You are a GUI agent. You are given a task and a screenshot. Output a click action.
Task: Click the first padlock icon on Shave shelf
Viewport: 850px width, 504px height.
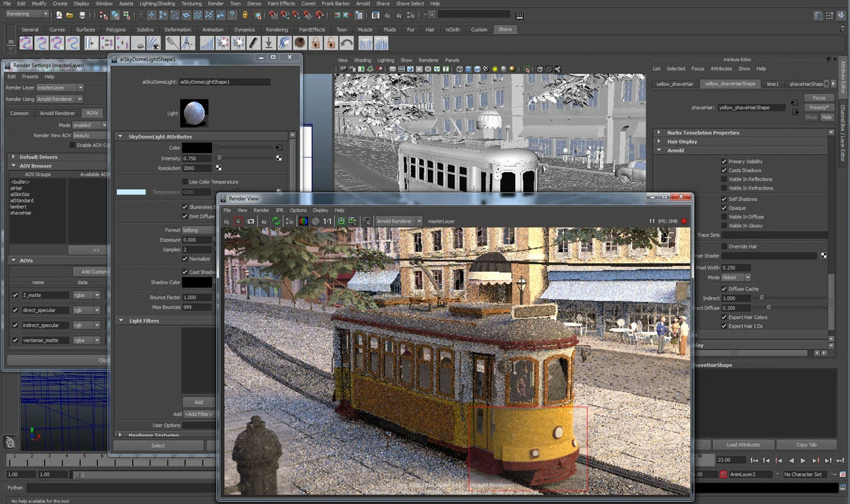[x=316, y=43]
